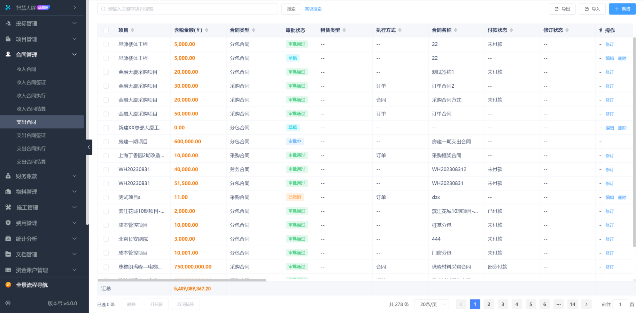644x313 pixels.
Task: Select the checkbox on 珠穆朗玛峰—电梯 row
Action: pos(106,267)
